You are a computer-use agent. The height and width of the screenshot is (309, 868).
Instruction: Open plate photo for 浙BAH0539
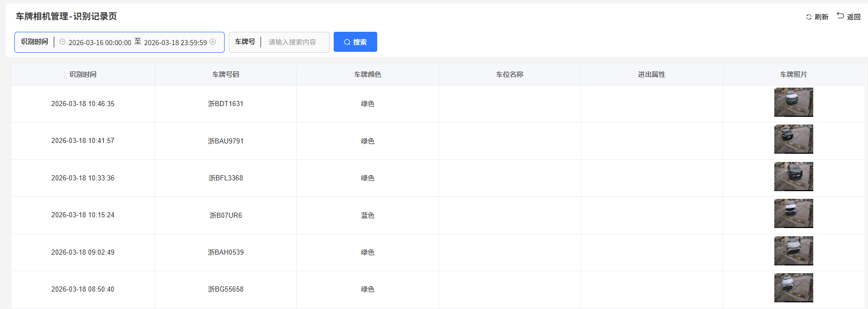pyautogui.click(x=794, y=251)
